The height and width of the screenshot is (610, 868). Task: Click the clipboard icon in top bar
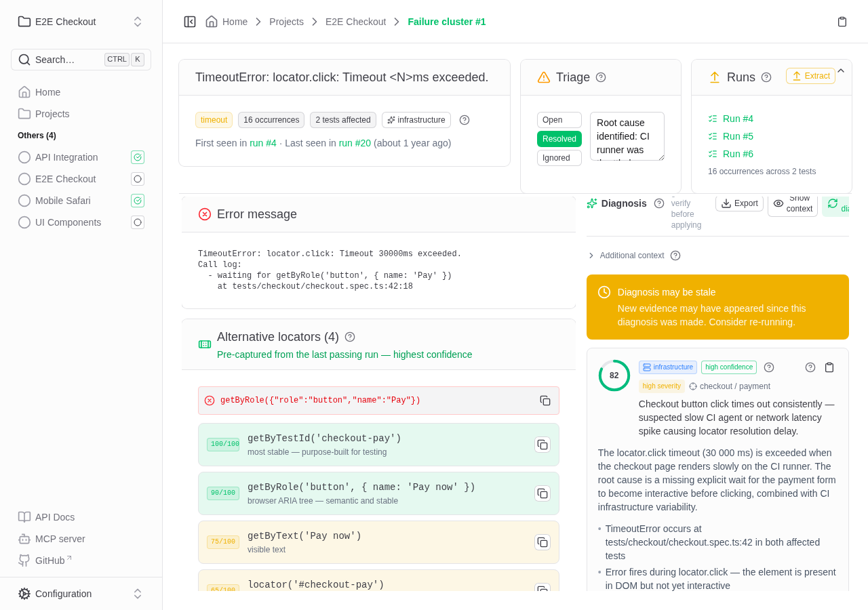click(x=842, y=22)
